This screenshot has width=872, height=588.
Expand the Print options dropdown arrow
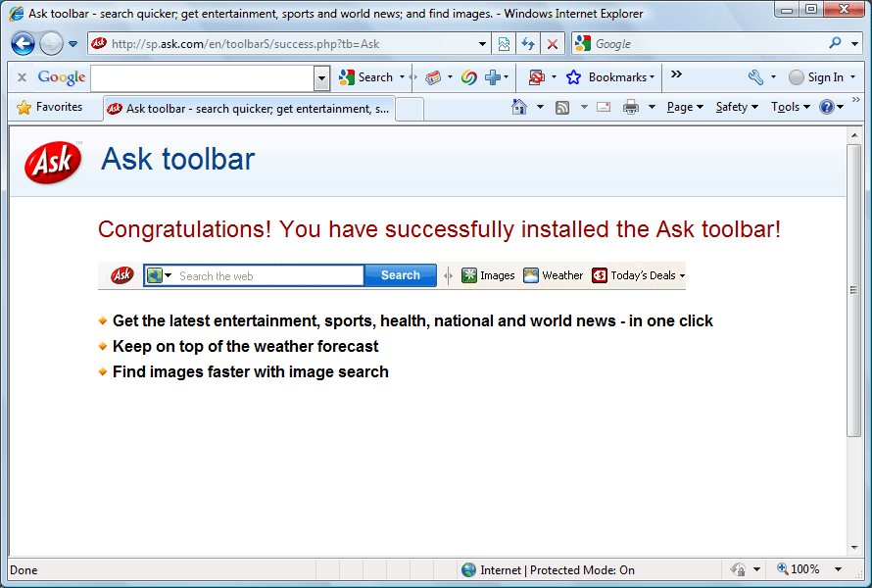pos(652,107)
